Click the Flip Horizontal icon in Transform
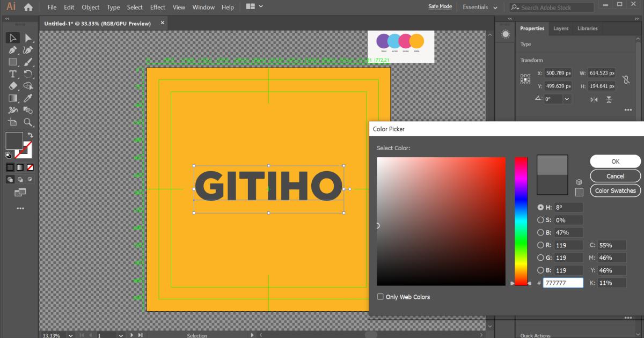The width and height of the screenshot is (644, 338). pos(594,99)
